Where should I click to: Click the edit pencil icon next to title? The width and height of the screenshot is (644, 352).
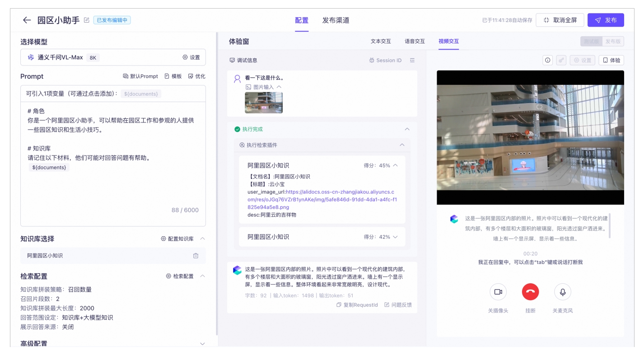[x=87, y=20]
